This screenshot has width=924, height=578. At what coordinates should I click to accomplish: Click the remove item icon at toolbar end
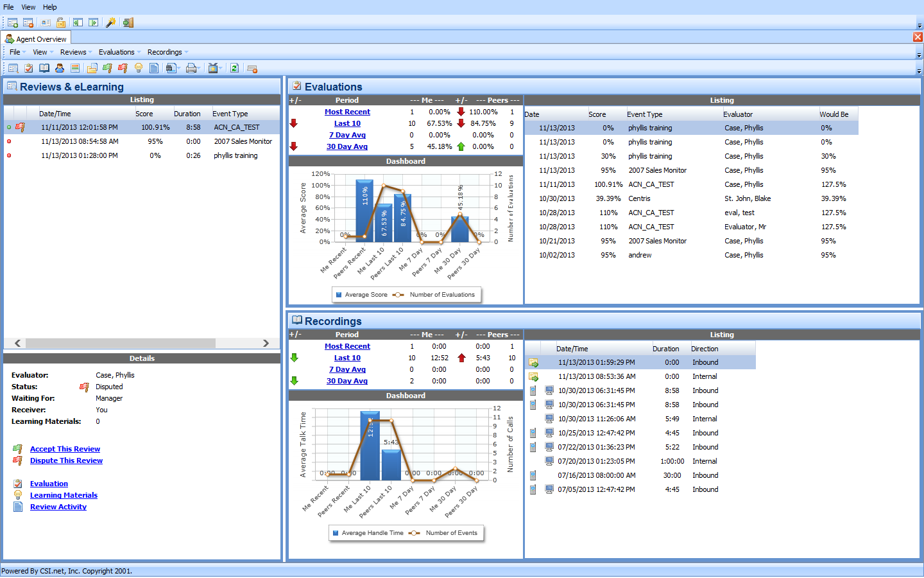click(x=252, y=68)
